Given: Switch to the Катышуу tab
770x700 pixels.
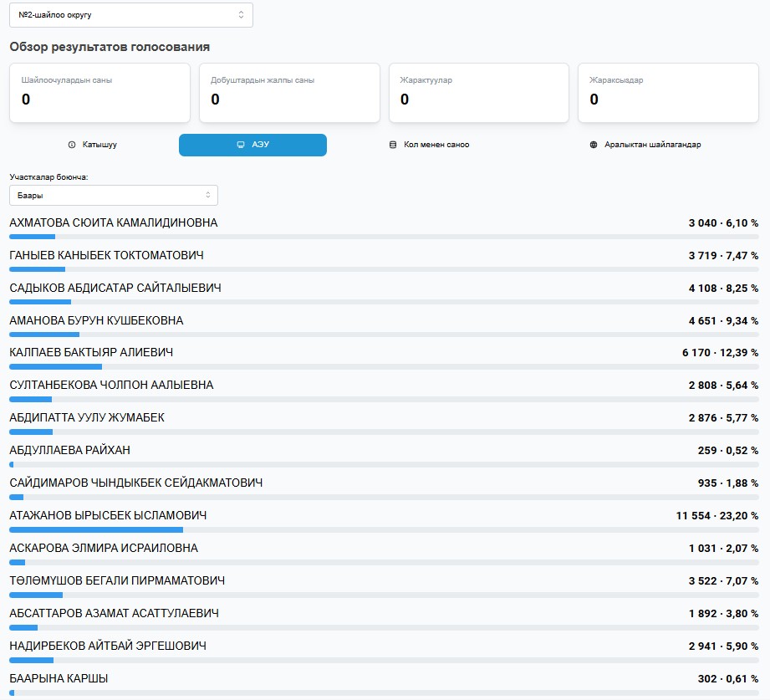Looking at the screenshot, I should (93, 145).
